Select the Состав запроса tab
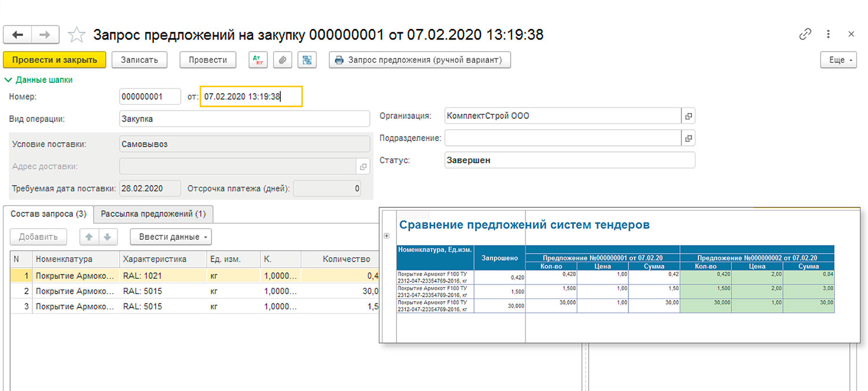 coord(48,214)
